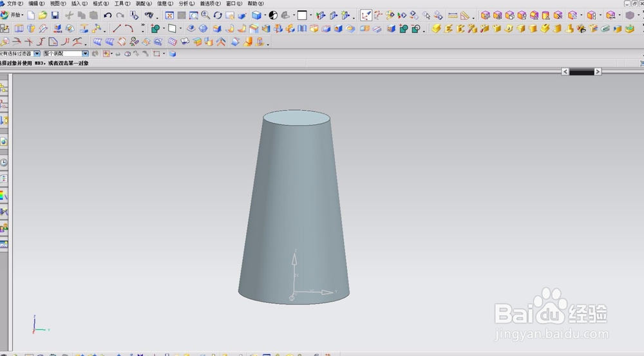Click the Open folder icon
644x356 pixels.
point(43,15)
